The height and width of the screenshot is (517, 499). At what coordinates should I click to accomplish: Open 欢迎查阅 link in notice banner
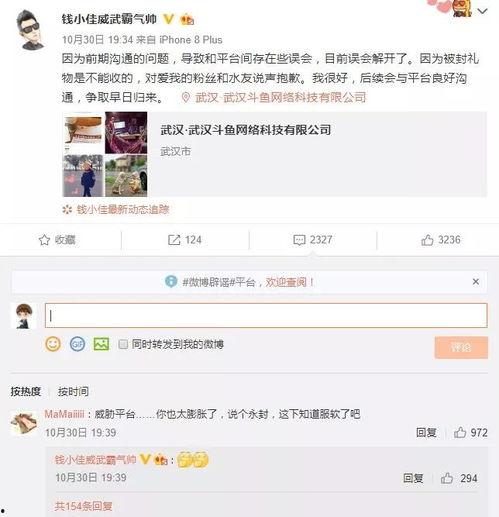286,282
